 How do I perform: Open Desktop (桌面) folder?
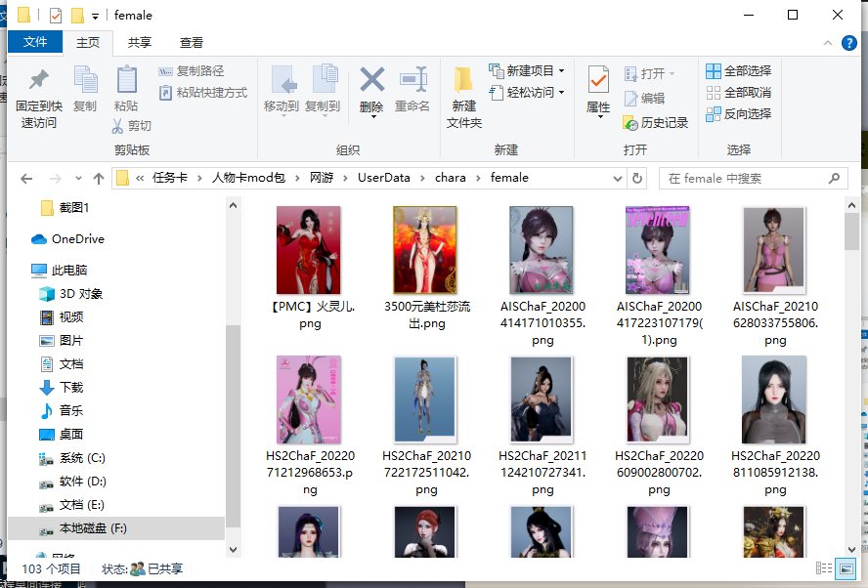(x=62, y=435)
